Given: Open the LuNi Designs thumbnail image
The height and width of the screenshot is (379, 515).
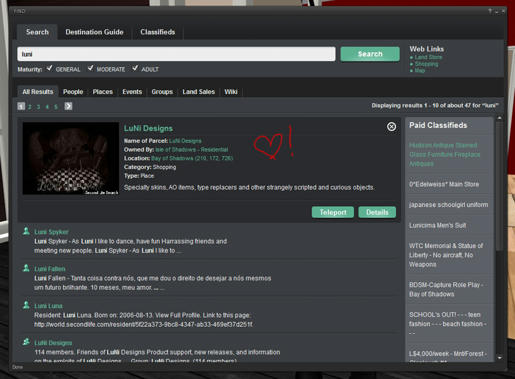Looking at the screenshot, I should 71,158.
